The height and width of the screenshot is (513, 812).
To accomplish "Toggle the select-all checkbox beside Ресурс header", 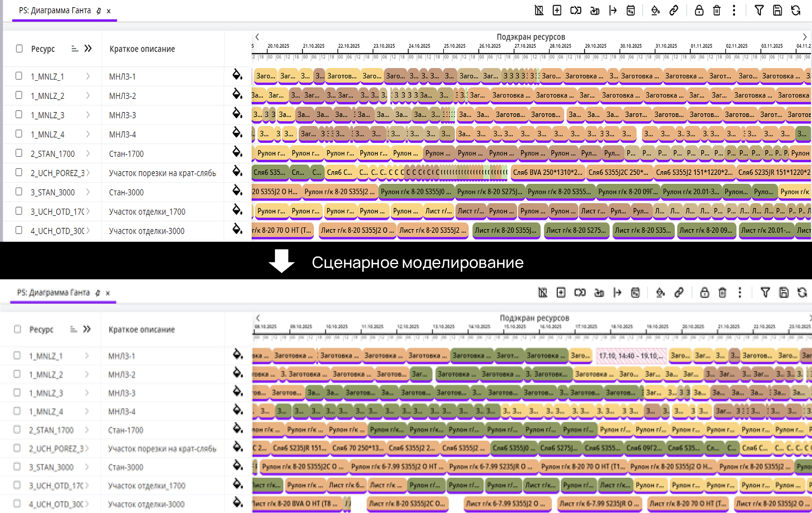I will click(x=19, y=49).
